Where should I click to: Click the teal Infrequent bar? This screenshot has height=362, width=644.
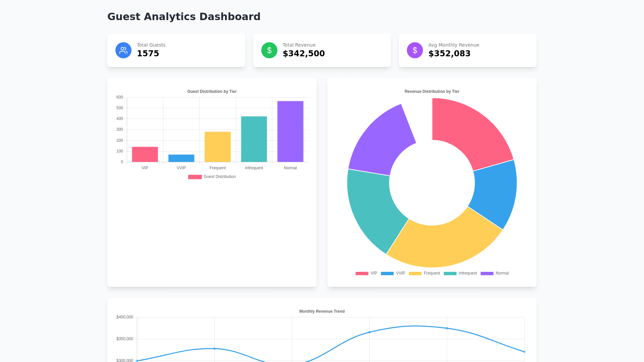[x=254, y=139]
